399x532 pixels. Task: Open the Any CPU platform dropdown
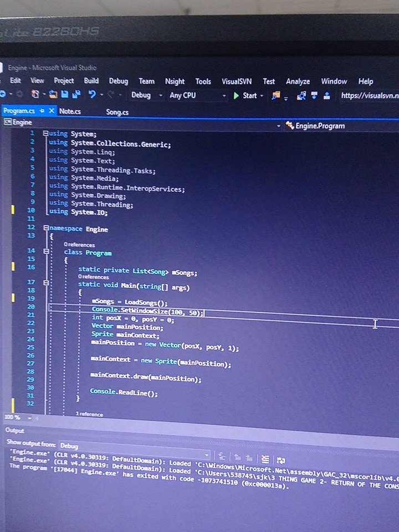pyautogui.click(x=198, y=96)
